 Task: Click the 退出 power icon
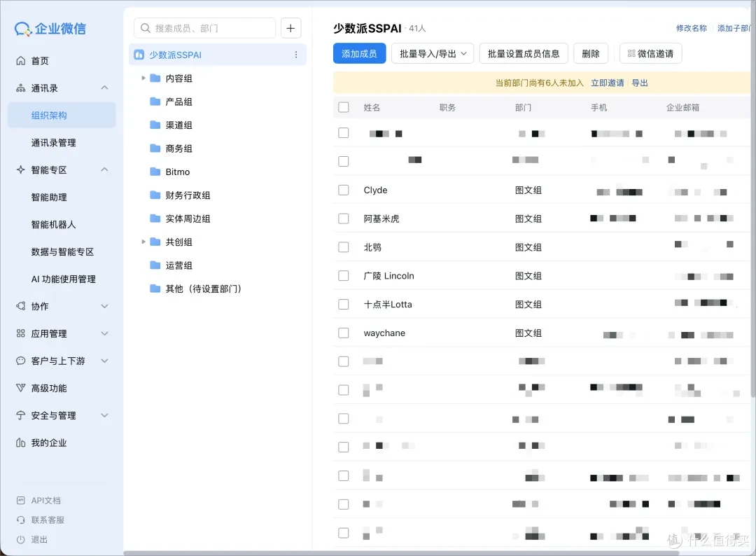[x=21, y=540]
